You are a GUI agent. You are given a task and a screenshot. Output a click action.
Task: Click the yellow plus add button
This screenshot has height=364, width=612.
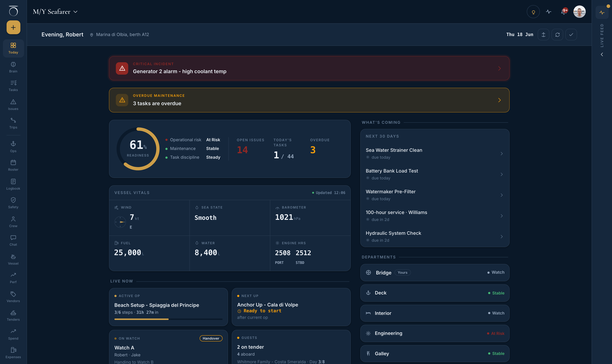click(13, 27)
